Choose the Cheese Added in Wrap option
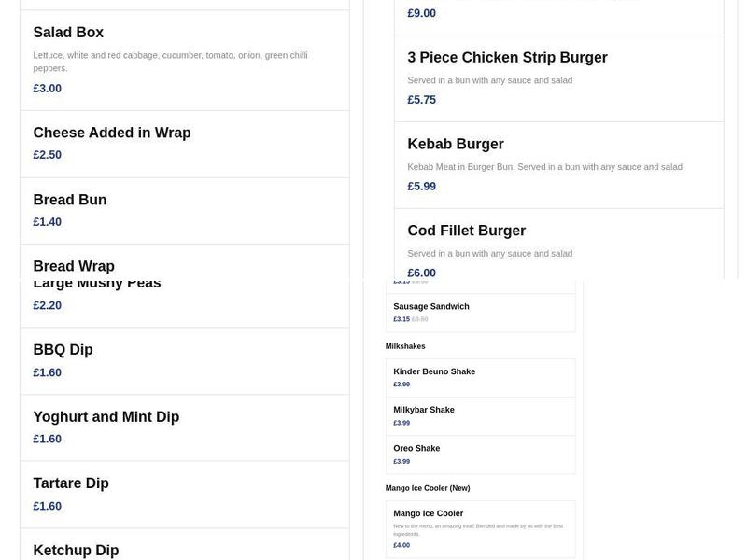This screenshot has height=560, width=747. point(112,133)
